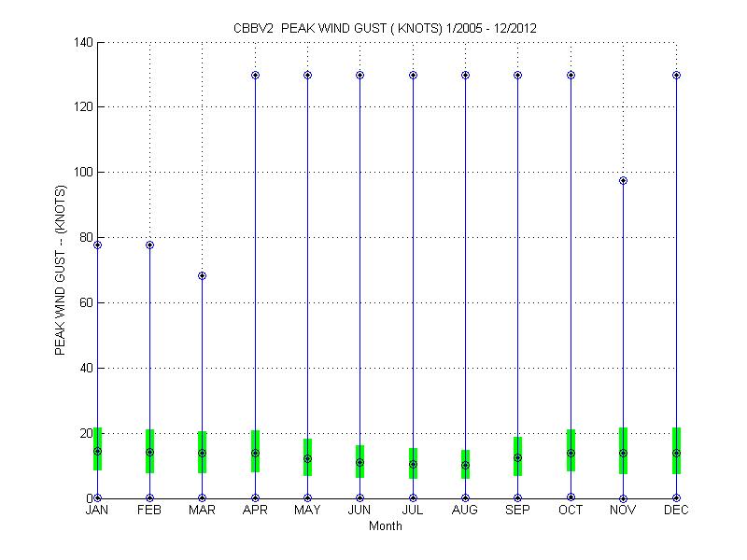The image size is (747, 560).
Task: Pick the October maximum marker at 130 knots
Action: (571, 75)
